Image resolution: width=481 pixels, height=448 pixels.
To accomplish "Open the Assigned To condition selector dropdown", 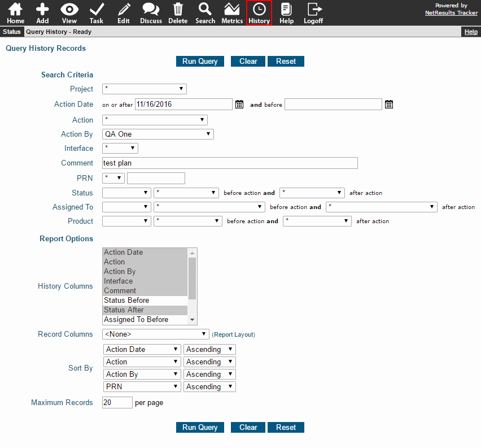I will click(126, 207).
